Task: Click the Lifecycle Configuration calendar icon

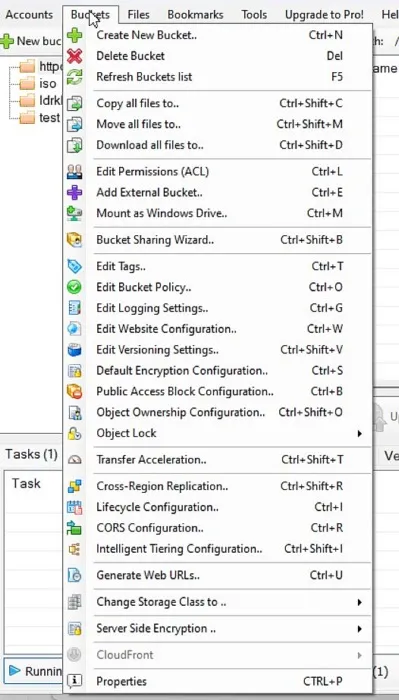Action: click(x=75, y=507)
